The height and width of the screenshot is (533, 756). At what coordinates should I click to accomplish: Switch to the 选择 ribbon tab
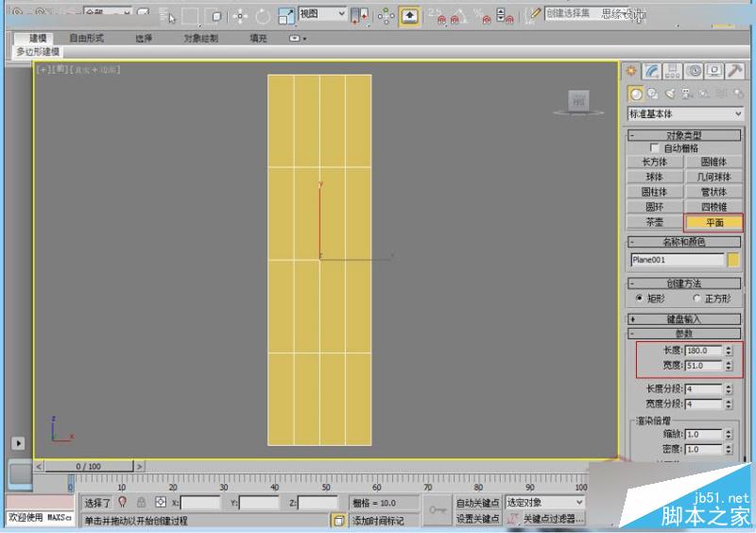(x=144, y=38)
